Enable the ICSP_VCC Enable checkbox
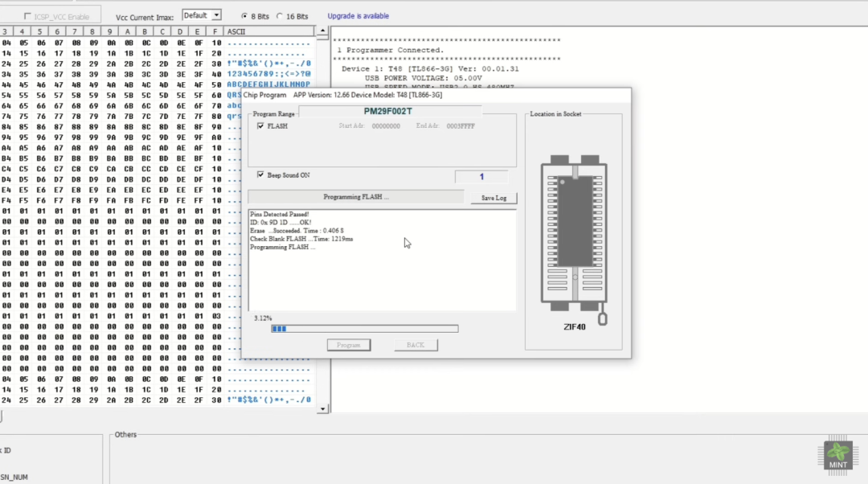Screen dimensions: 868x484 click(x=28, y=16)
